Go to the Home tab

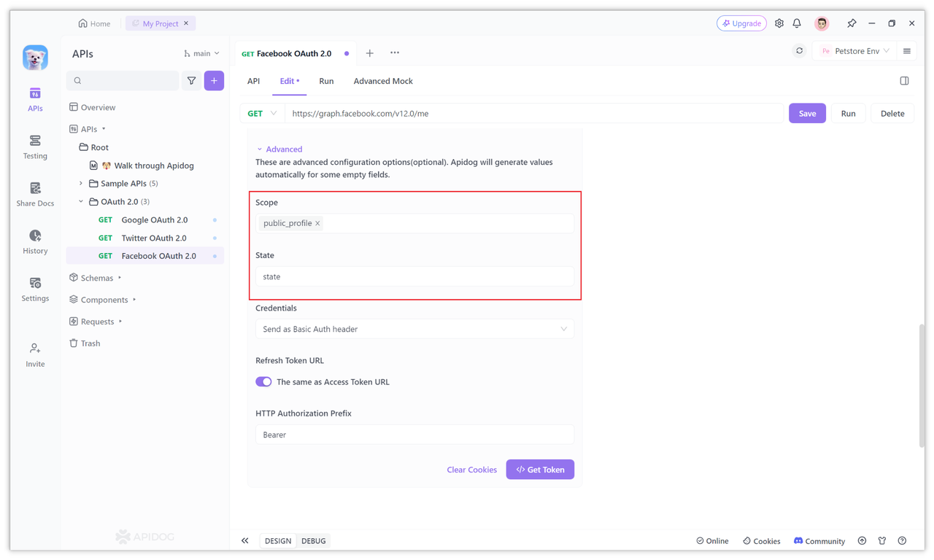(x=95, y=23)
